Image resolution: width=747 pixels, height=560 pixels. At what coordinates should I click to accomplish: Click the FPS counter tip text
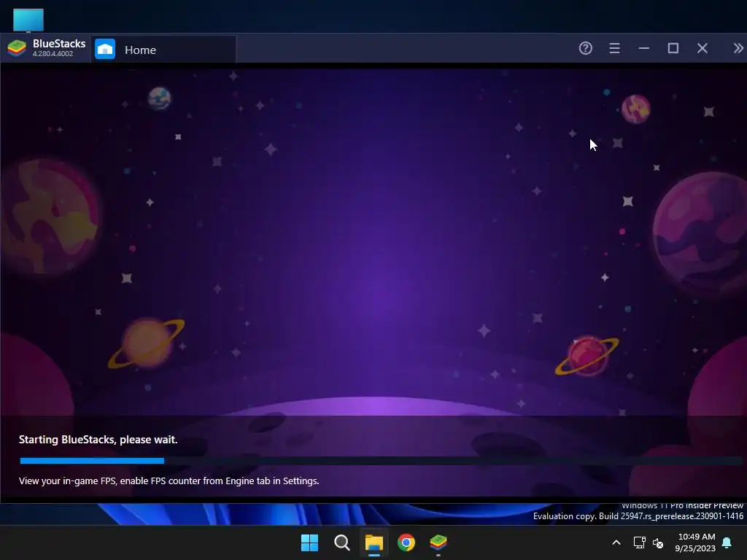(x=169, y=481)
